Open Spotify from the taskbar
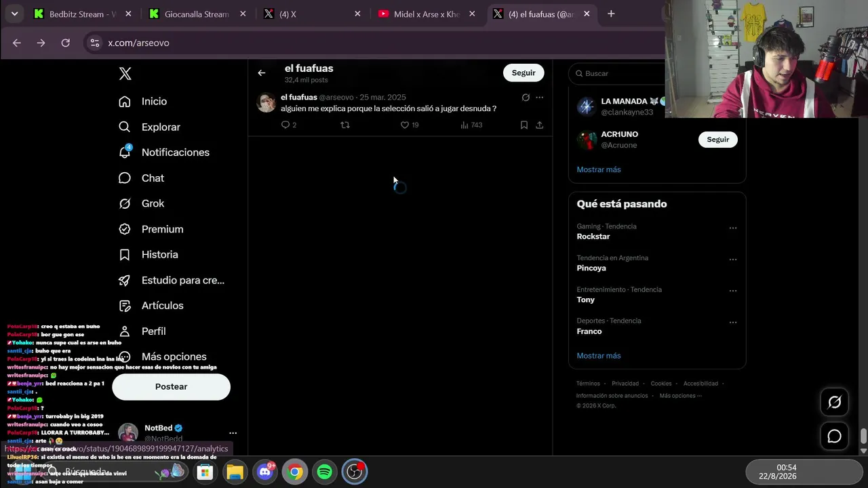 325,472
